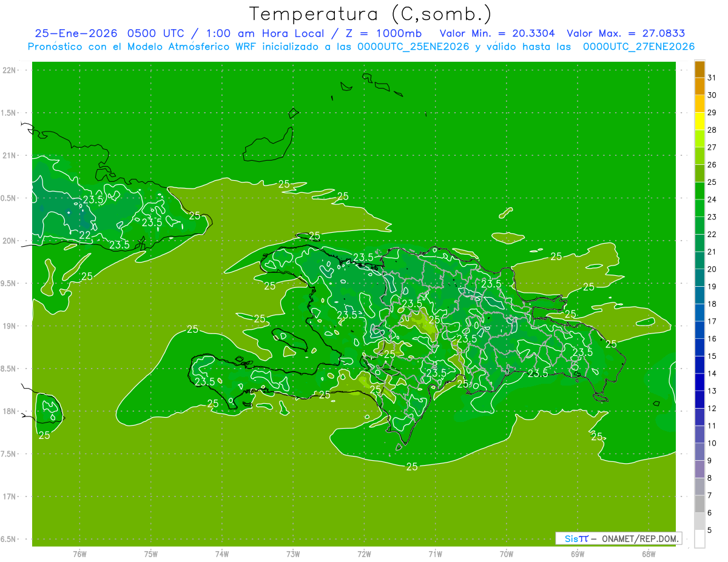Click the SisPi ONAMET/REP.DOM. logo box

[618, 538]
